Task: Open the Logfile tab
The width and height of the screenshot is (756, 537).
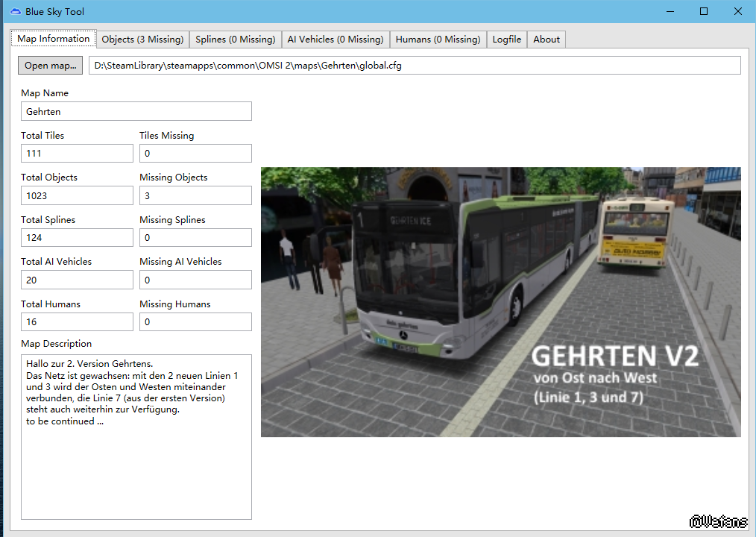Action: [507, 40]
